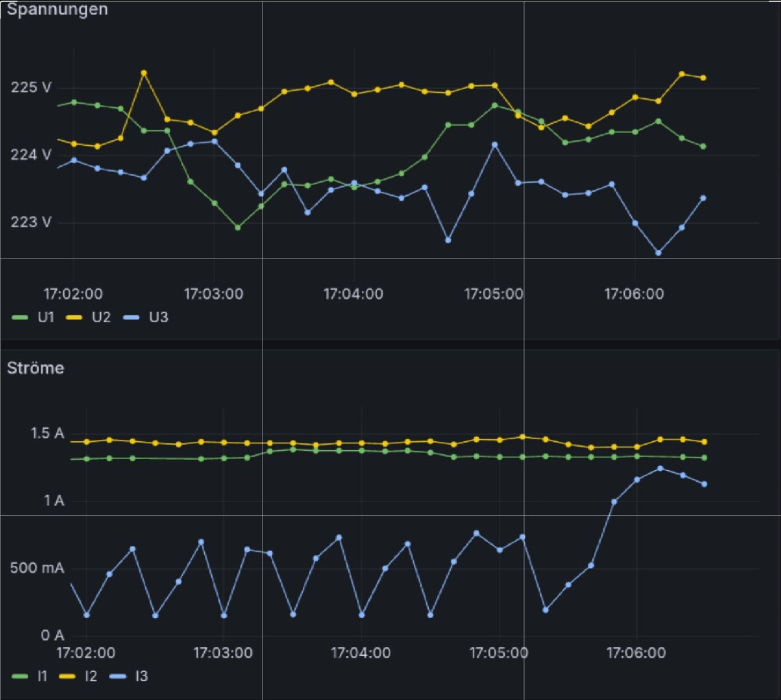The height and width of the screenshot is (700, 781).
Task: Click the 223 V axis label
Action: pyautogui.click(x=31, y=222)
